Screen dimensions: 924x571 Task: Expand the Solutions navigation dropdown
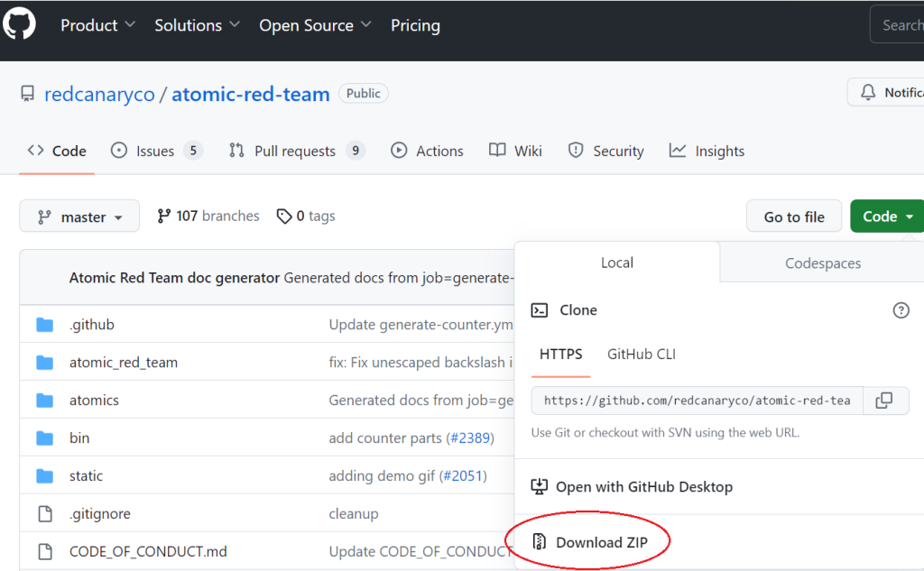coord(197,25)
